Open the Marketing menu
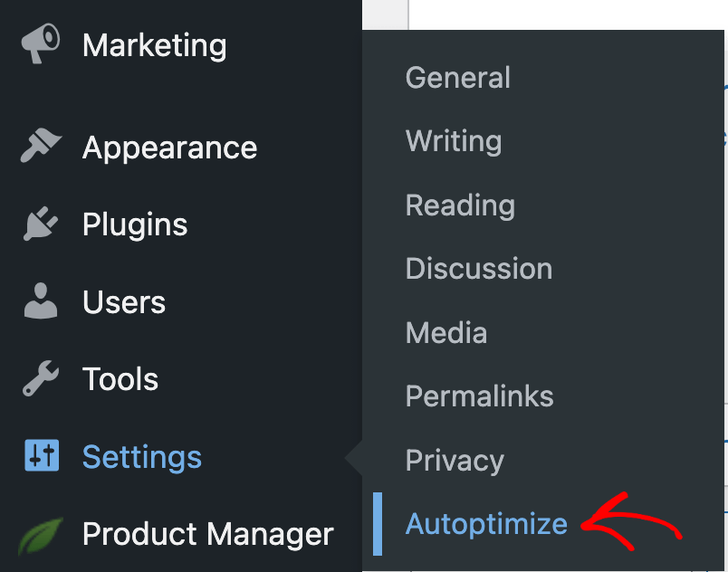This screenshot has height=572, width=728. pyautogui.click(x=154, y=45)
